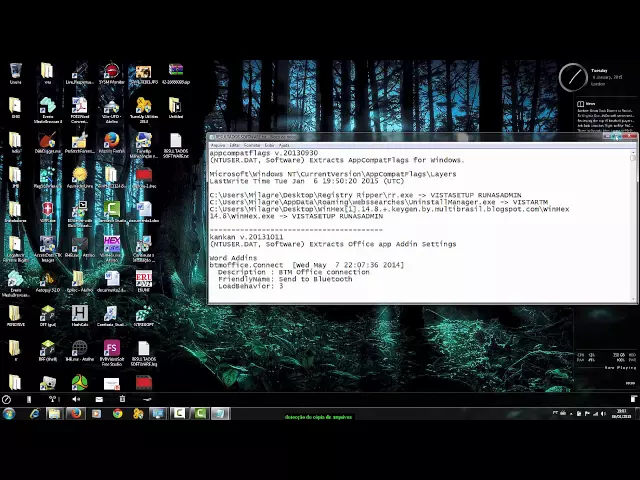Click the system tray volume icon
The width and height of the screenshot is (640, 480).
point(603,414)
